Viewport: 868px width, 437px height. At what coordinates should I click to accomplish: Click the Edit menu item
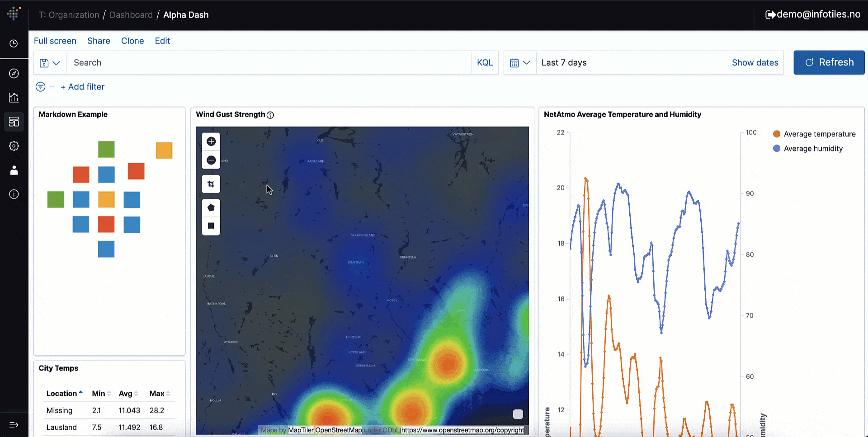pos(162,41)
